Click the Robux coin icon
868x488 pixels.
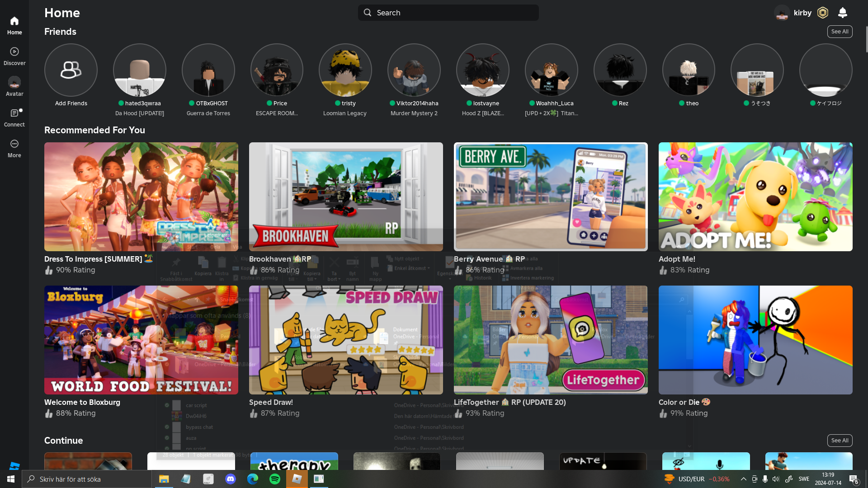(x=823, y=13)
